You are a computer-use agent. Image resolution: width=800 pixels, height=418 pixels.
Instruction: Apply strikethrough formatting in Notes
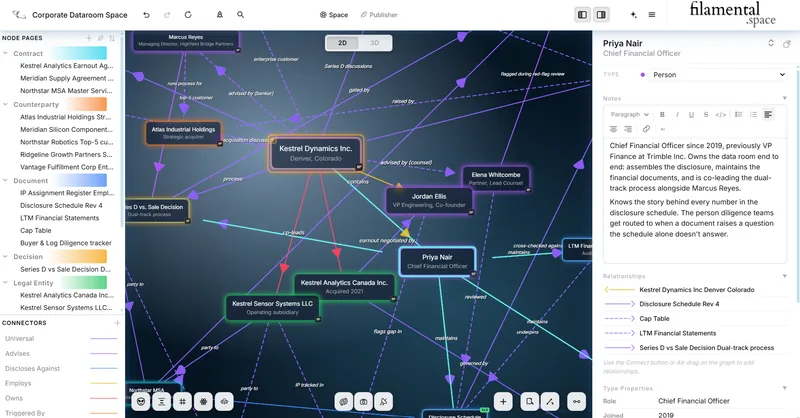click(706, 114)
